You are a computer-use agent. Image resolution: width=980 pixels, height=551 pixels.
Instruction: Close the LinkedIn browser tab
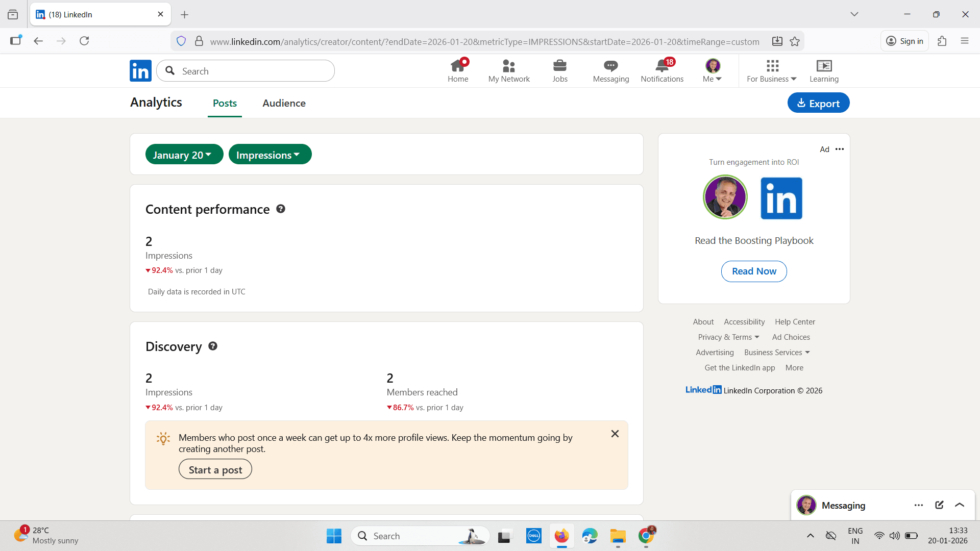coord(160,14)
